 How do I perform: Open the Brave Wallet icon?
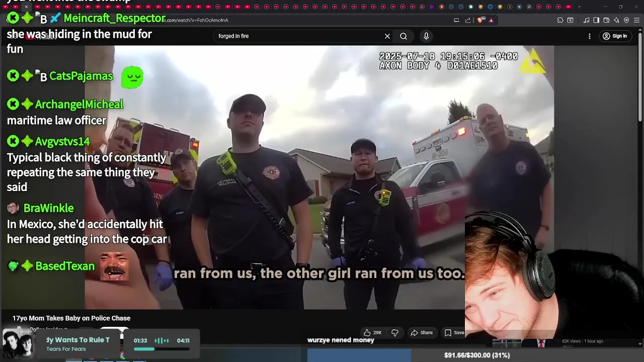606,20
